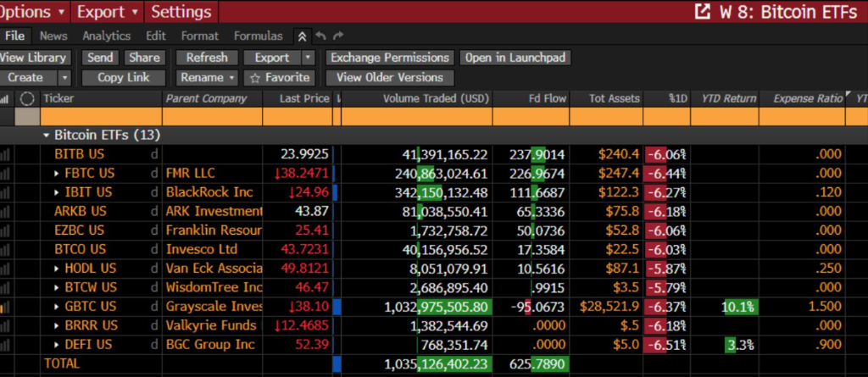Image resolution: width=868 pixels, height=377 pixels.
Task: Click the Refresh button
Action: (207, 58)
